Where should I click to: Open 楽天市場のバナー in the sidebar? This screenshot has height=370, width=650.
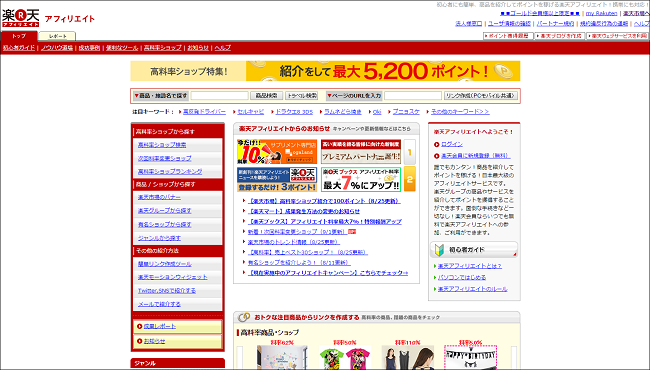(159, 197)
